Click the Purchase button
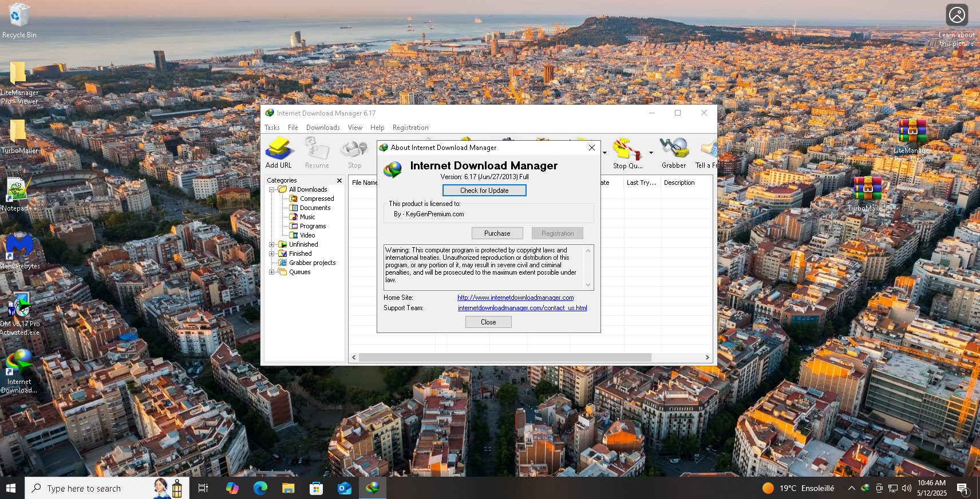Viewport: 980px width, 499px height. click(497, 233)
